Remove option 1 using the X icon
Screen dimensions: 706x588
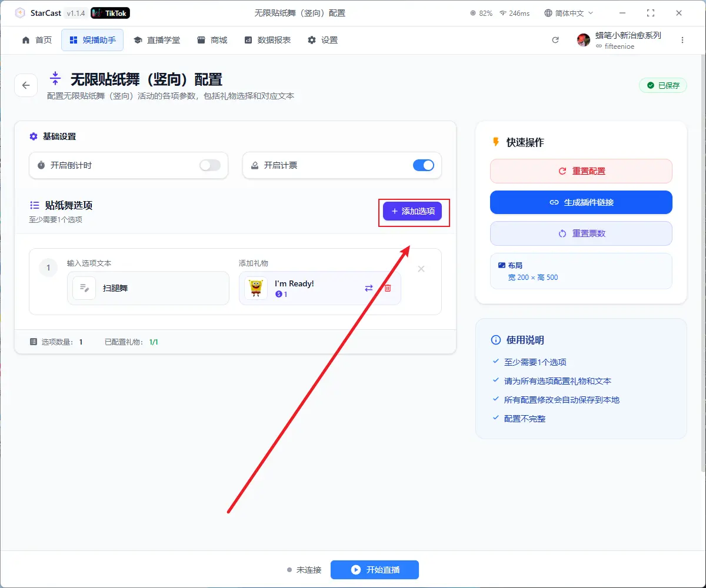[x=421, y=269]
